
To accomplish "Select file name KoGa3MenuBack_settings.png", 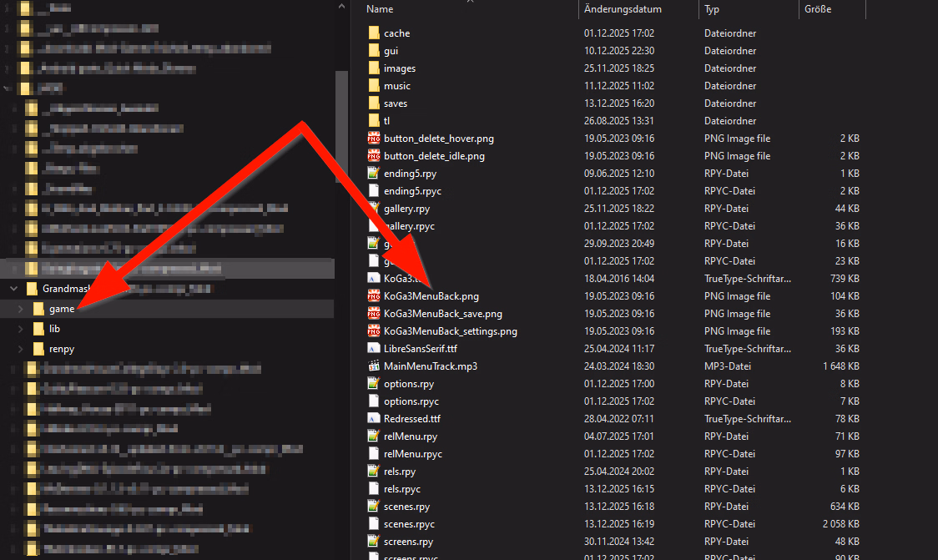I will point(451,330).
